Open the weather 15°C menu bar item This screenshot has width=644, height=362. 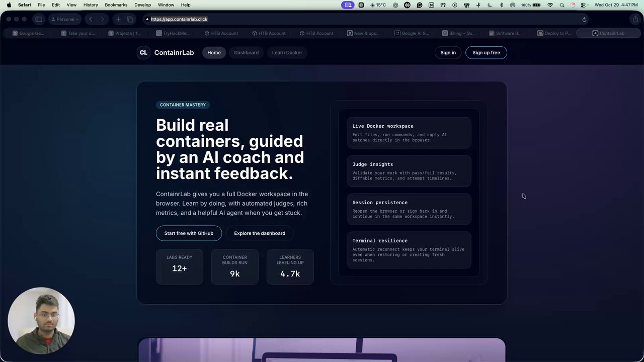[x=378, y=5]
